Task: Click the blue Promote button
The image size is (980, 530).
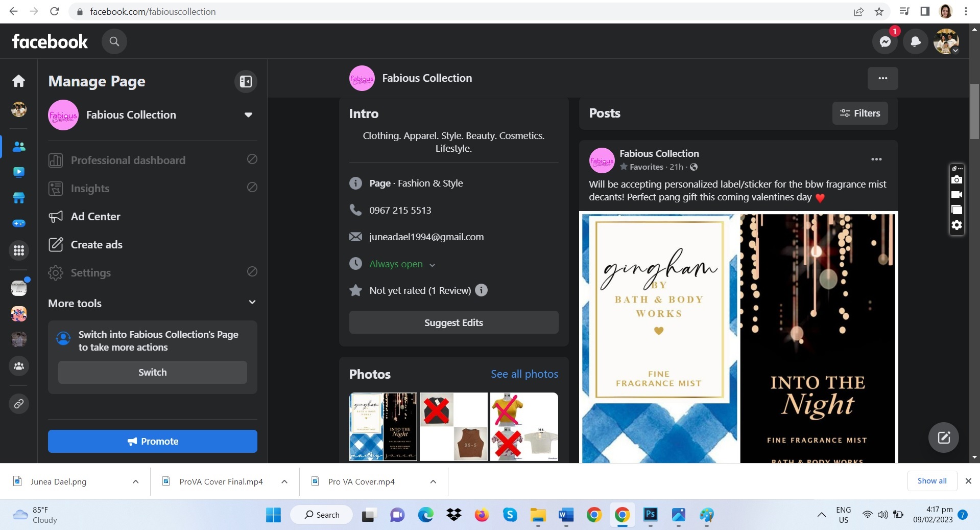Action: (153, 441)
